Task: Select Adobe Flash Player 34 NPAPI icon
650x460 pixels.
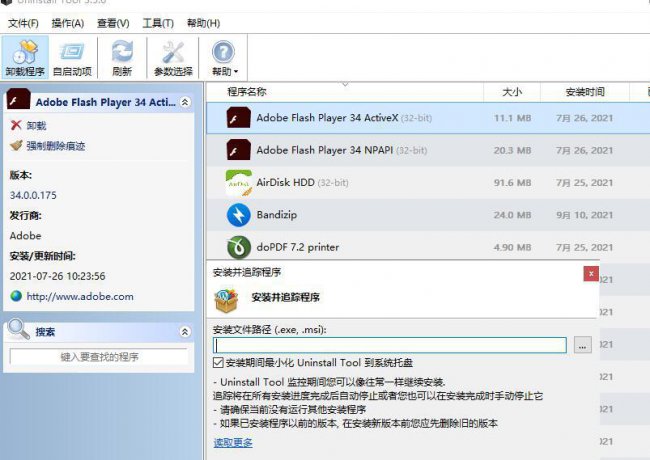Action: (238, 150)
